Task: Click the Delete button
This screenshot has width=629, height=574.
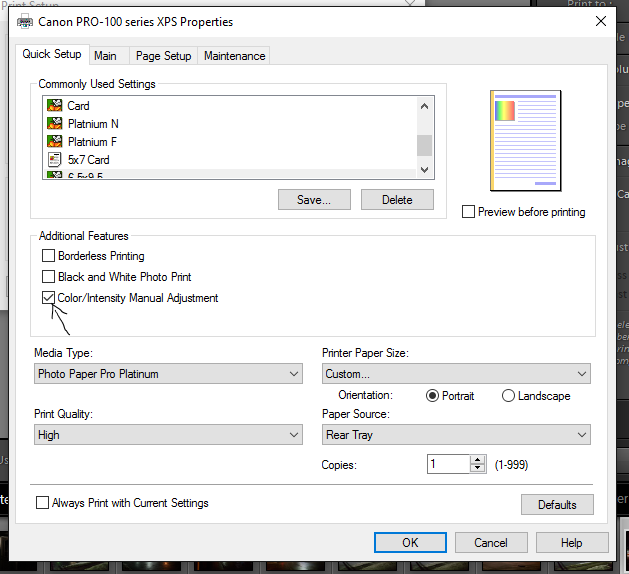Action: coord(397,200)
